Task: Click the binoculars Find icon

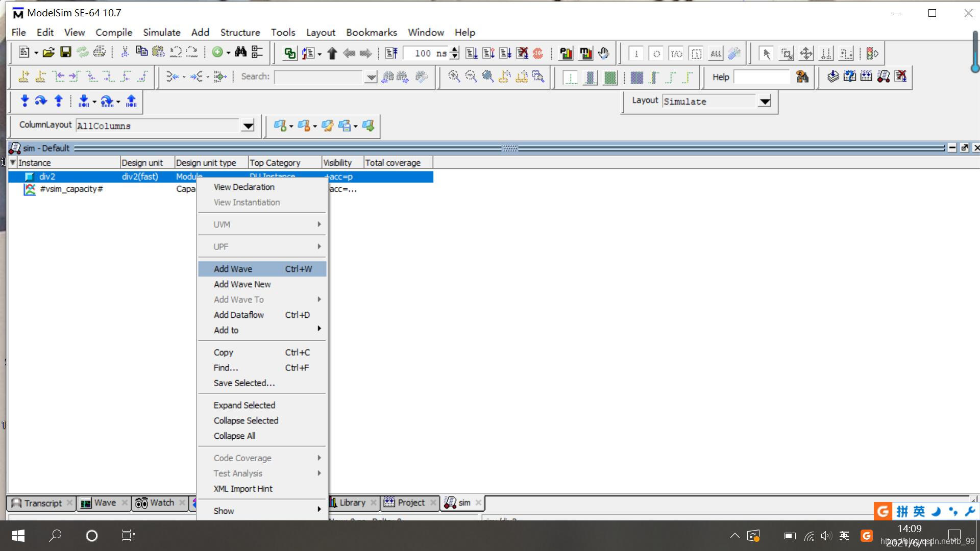Action: 240,53
